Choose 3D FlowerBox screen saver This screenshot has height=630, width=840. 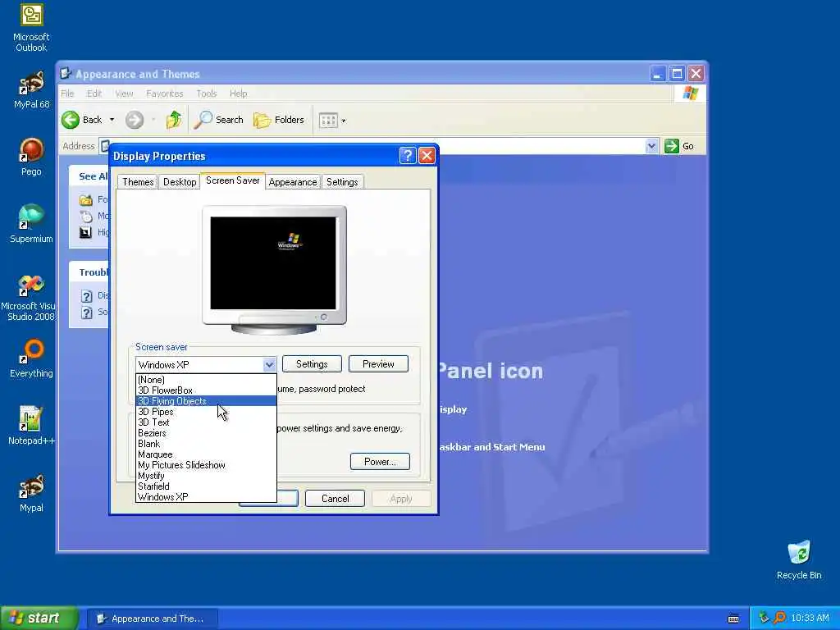coord(206,390)
